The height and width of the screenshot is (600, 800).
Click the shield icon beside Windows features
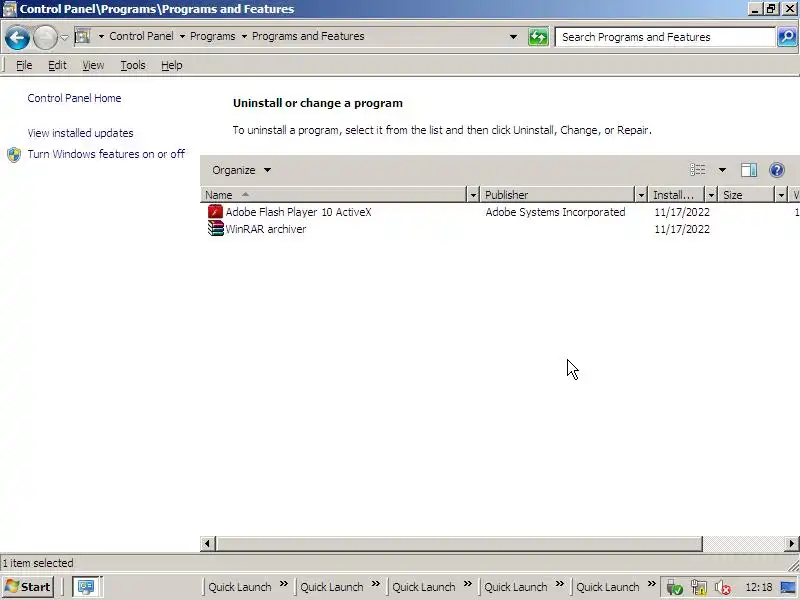point(14,155)
